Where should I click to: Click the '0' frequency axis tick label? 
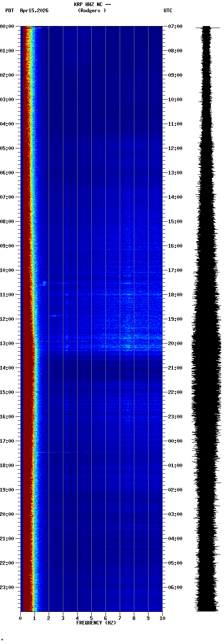(20, 618)
